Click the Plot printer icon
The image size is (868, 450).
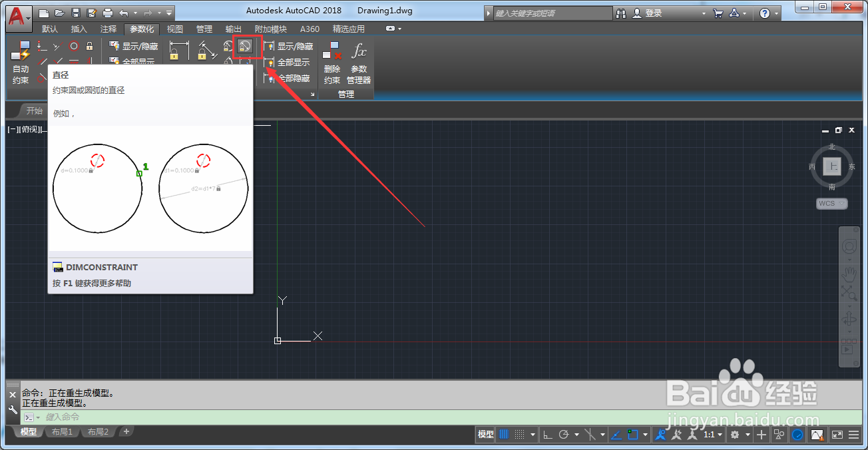tap(108, 13)
